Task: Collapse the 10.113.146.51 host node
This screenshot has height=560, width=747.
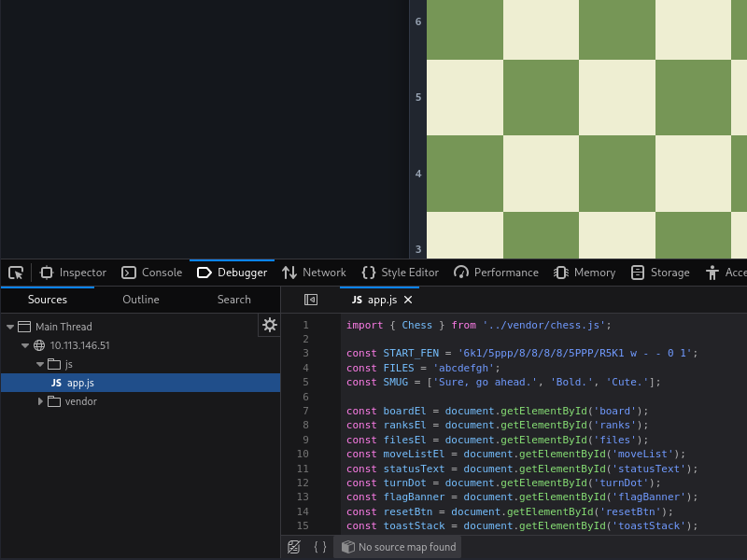Action: point(25,345)
